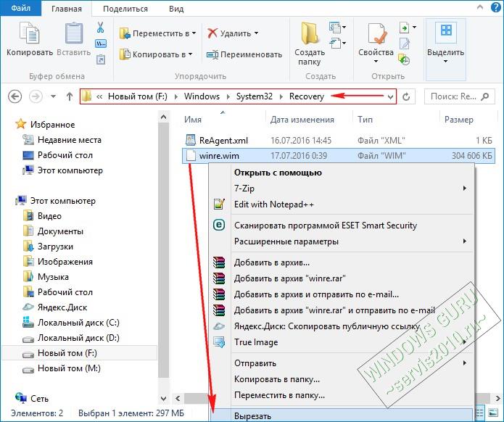Open the True Image menu entry
The width and height of the screenshot is (504, 422).
[x=342, y=342]
